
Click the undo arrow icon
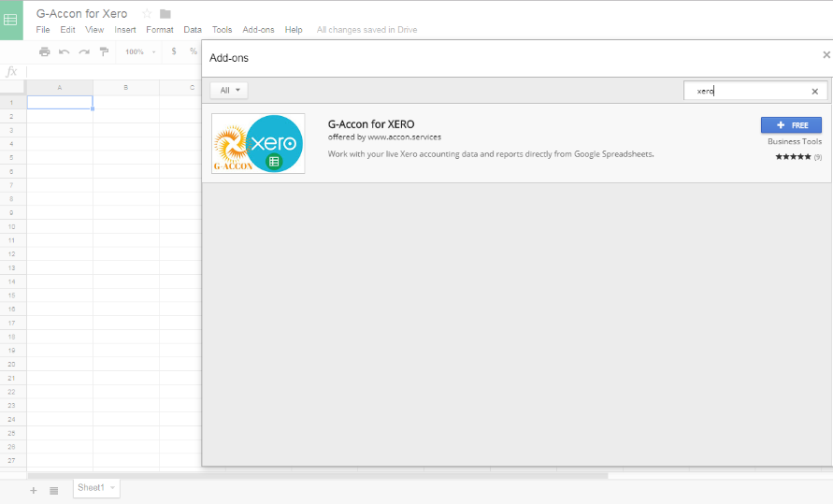coord(65,51)
